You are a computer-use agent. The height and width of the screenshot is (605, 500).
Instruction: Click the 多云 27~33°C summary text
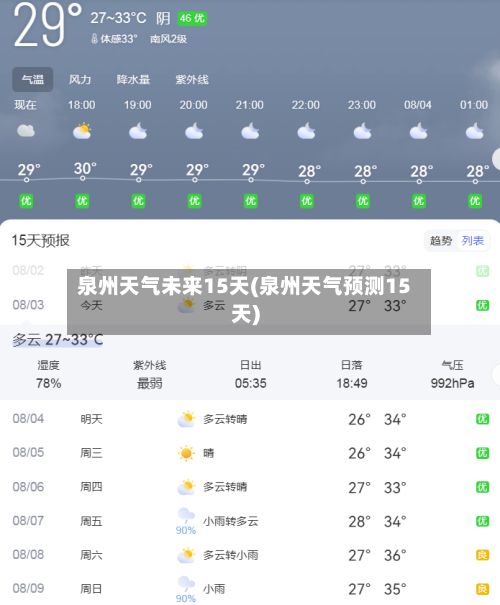point(57,340)
